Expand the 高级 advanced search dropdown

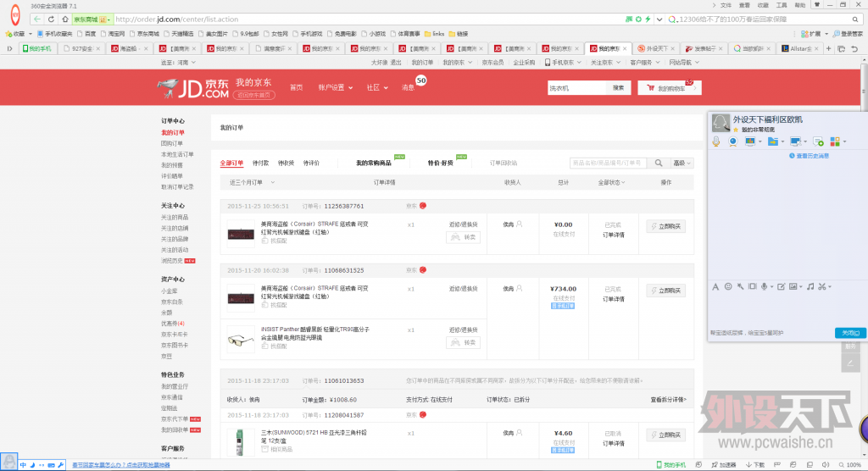click(x=682, y=163)
